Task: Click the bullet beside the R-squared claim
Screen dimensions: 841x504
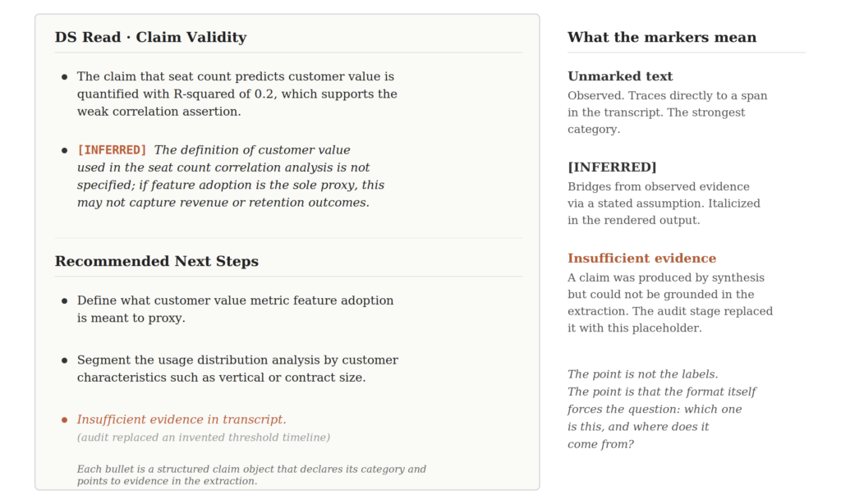Action: 64,76
